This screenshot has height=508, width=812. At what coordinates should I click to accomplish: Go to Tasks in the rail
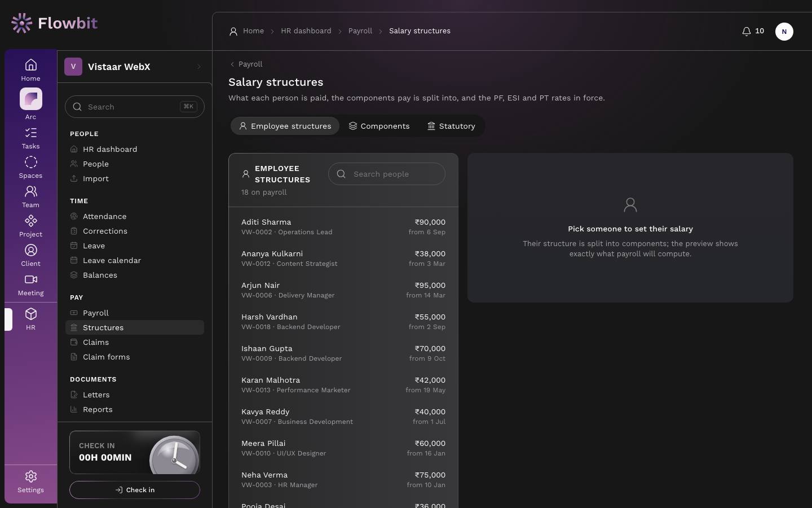click(x=30, y=138)
